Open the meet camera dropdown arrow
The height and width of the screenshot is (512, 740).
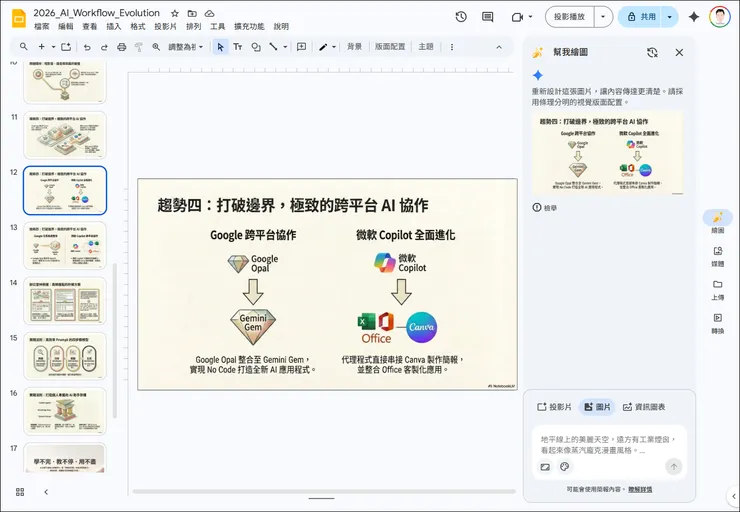[530, 17]
